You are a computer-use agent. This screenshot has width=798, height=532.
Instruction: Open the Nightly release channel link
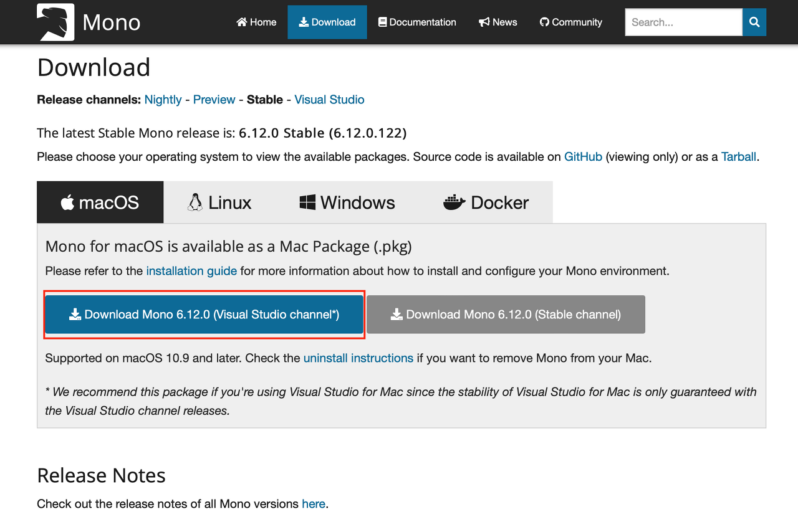[x=163, y=100]
